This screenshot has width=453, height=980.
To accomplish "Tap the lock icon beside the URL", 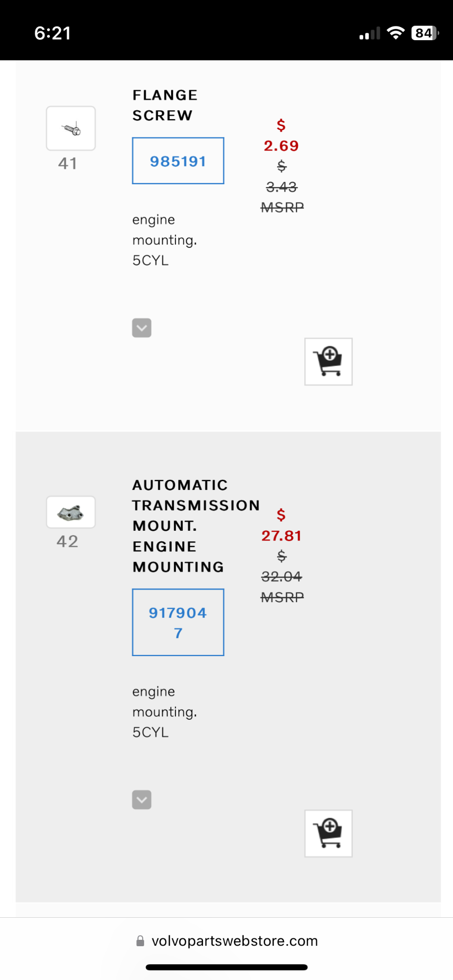I will (x=140, y=941).
